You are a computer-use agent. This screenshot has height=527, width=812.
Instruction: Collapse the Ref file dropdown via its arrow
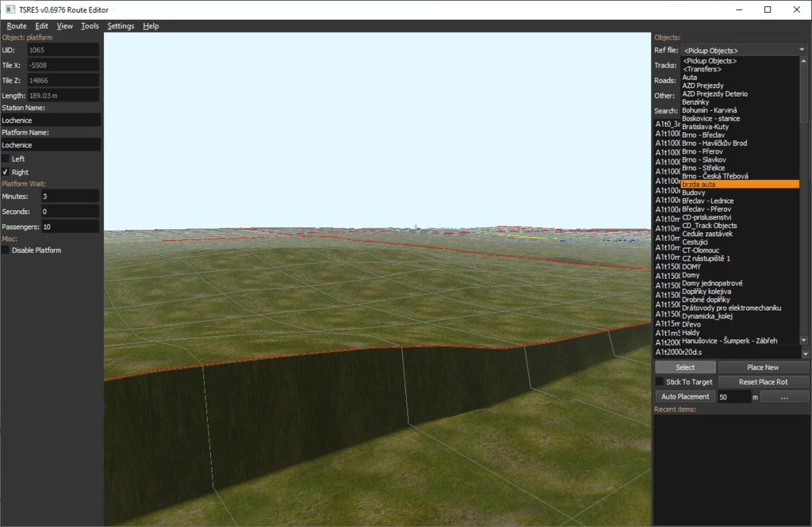tap(802, 50)
